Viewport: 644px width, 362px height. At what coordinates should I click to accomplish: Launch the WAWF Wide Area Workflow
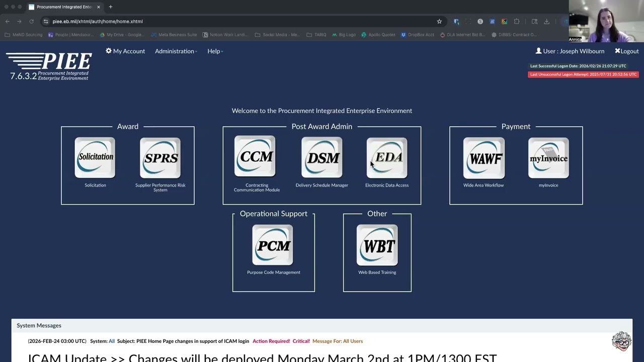484,158
